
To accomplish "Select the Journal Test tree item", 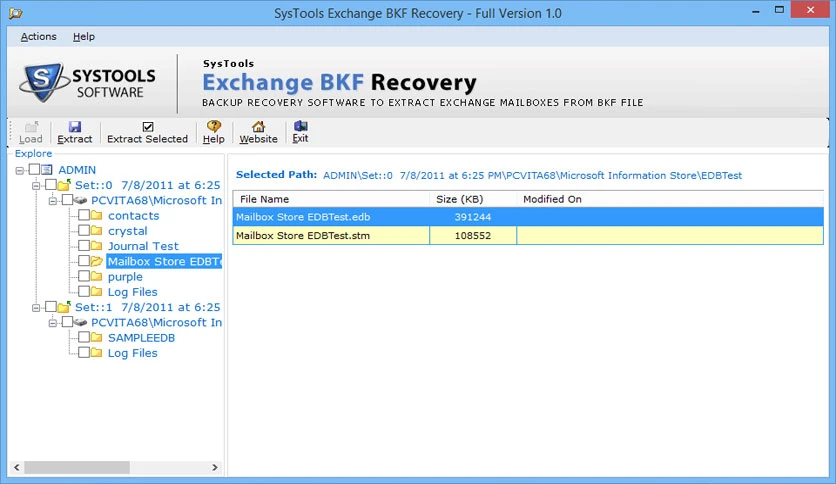I will (x=143, y=246).
